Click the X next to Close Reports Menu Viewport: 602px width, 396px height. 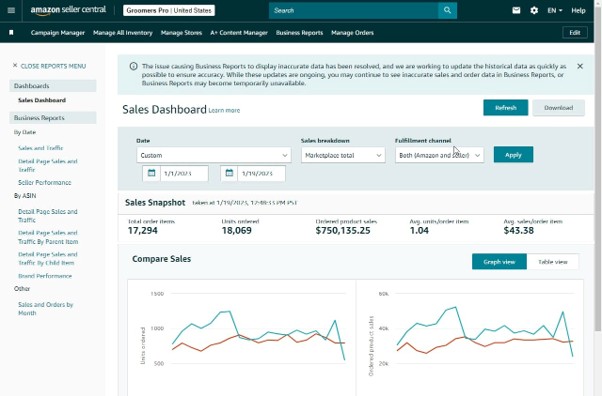click(x=15, y=66)
